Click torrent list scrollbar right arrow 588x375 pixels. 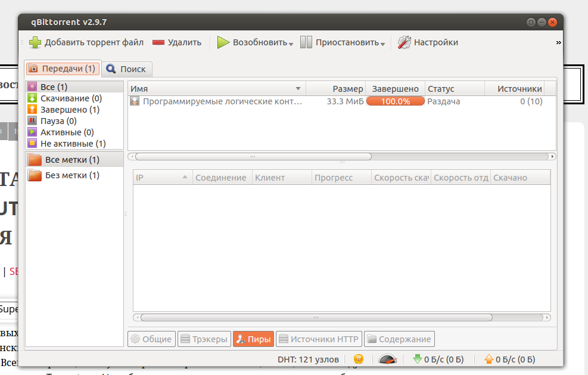click(552, 156)
